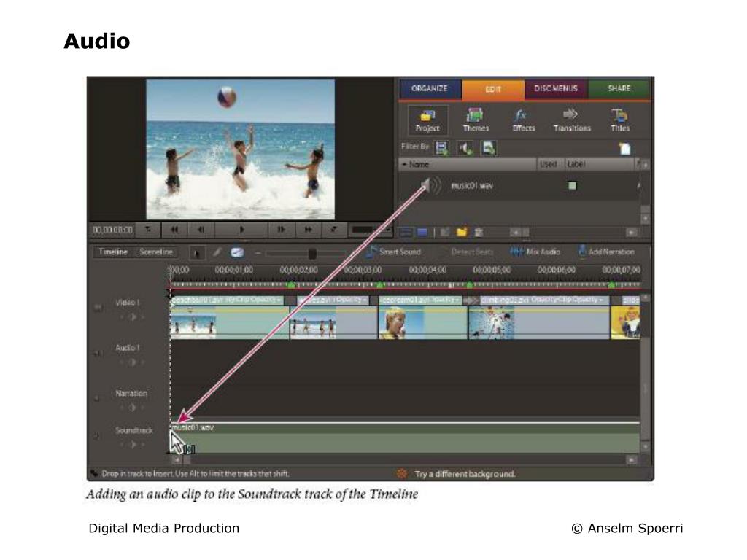Click the 'Try a different background.' tip
The height and width of the screenshot is (560, 747).
[465, 474]
